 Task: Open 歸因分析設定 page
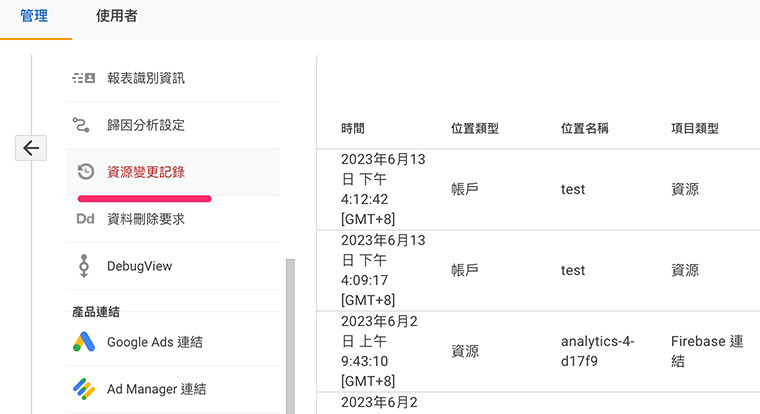click(146, 125)
